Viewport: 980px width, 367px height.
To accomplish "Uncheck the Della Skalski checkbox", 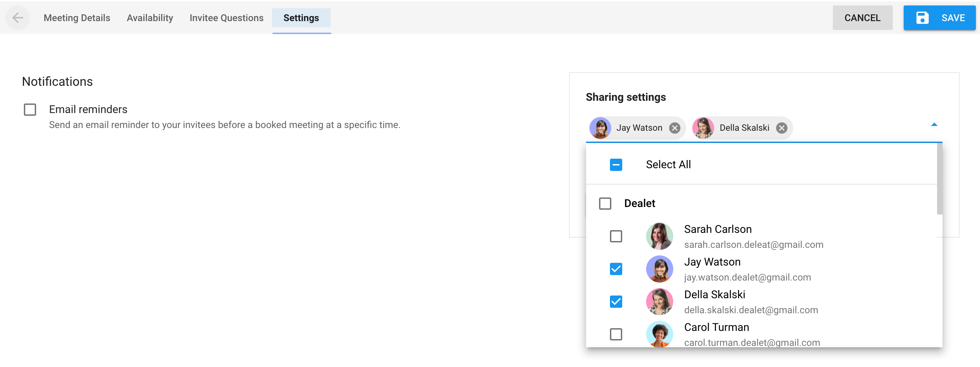I will [x=616, y=301].
